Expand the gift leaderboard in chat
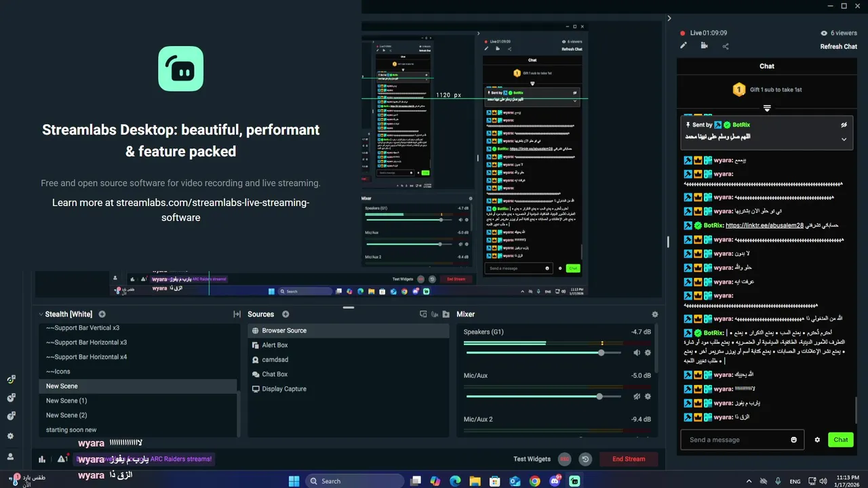 [767, 108]
